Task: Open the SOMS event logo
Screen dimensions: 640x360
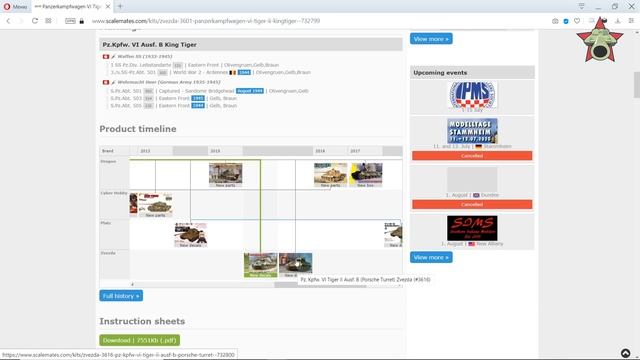Action: point(472,228)
